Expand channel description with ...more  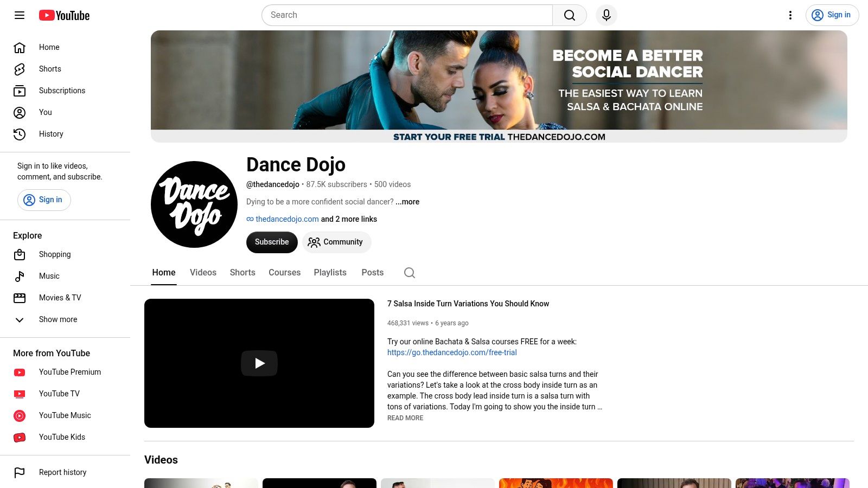point(407,202)
